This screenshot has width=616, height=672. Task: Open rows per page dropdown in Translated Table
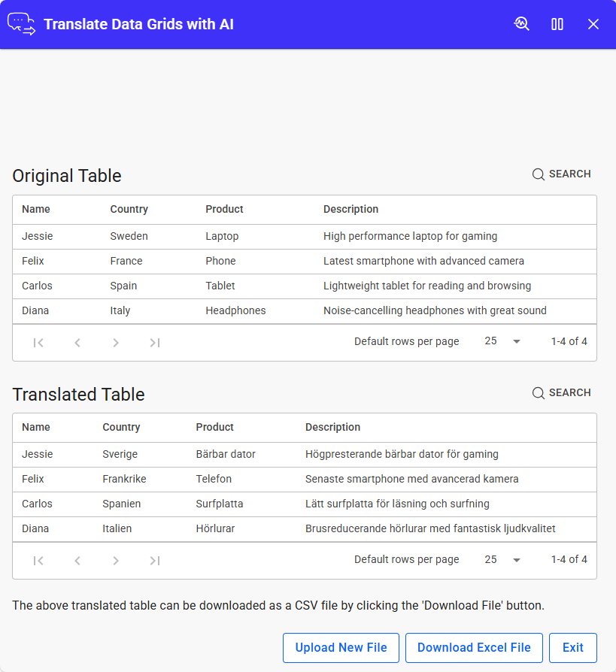tap(502, 560)
